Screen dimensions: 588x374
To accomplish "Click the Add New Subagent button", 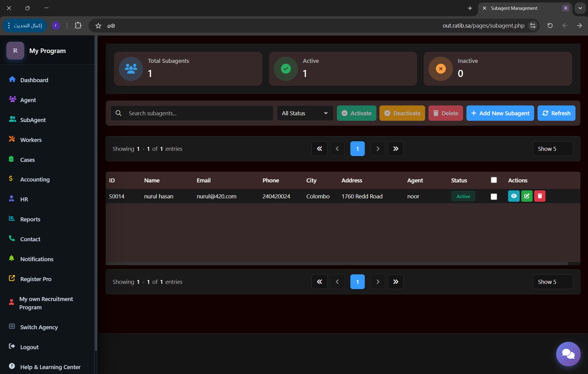I will 500,113.
